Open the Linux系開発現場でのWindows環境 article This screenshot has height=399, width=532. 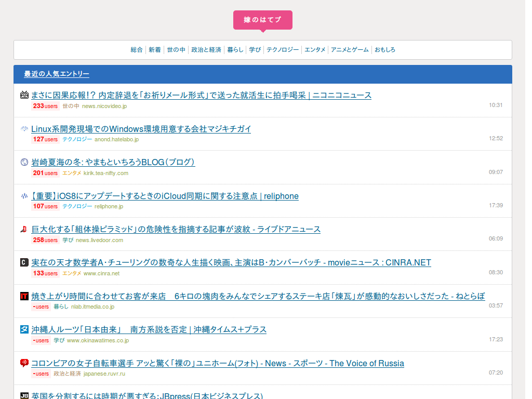coord(141,129)
